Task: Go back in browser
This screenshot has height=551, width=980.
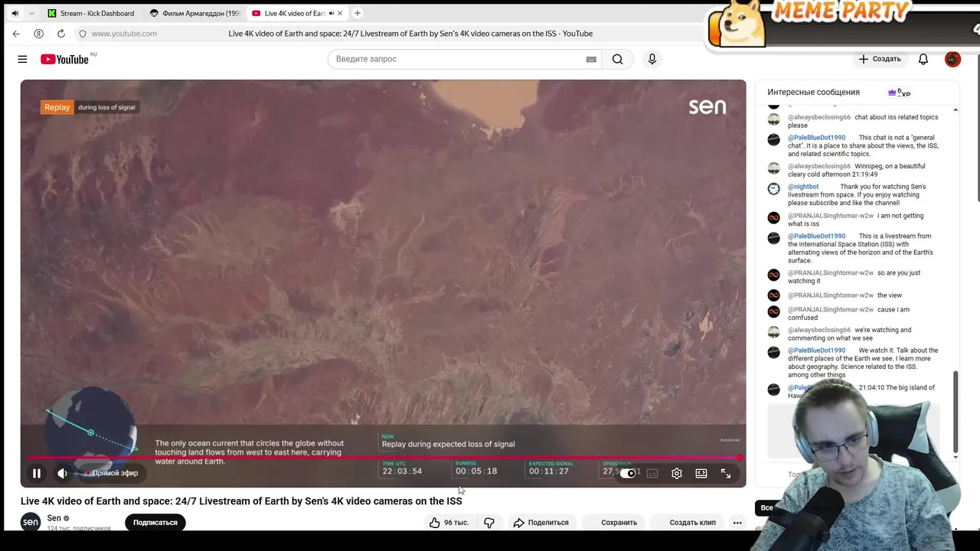Action: pos(16,34)
